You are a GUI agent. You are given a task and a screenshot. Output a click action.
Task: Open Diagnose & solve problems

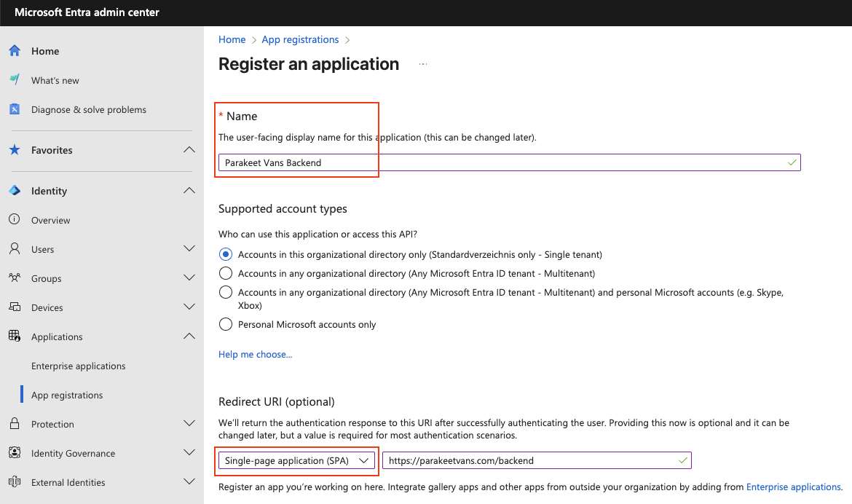pos(89,110)
